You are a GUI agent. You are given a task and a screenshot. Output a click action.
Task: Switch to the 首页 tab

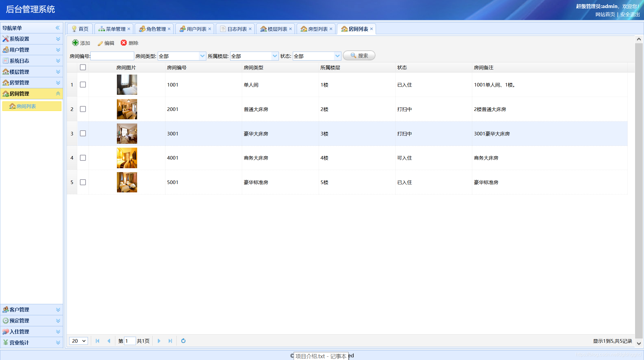point(80,29)
